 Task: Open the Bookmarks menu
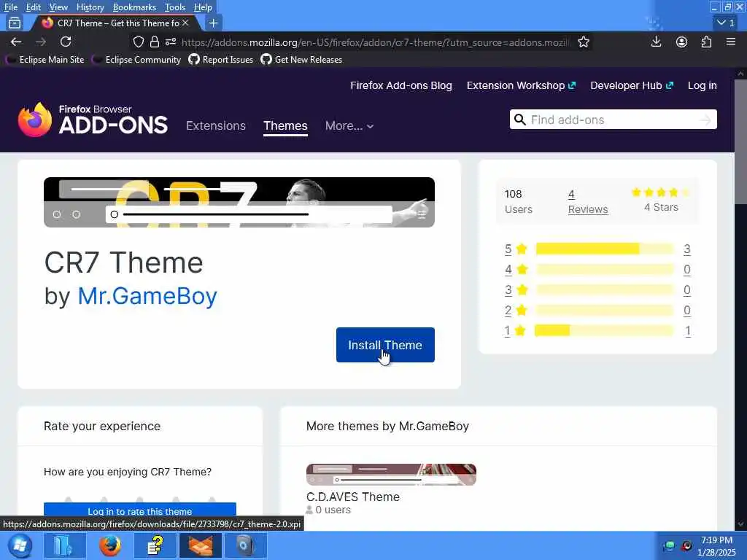[134, 7]
